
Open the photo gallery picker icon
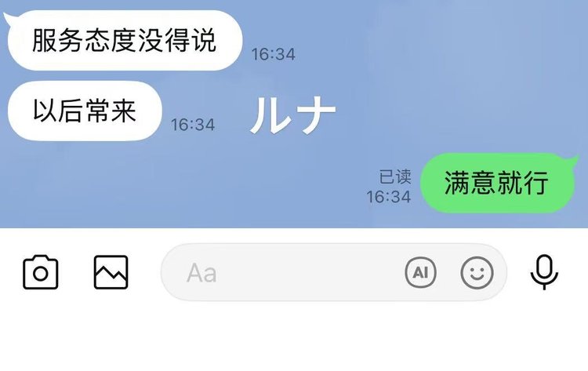click(111, 273)
